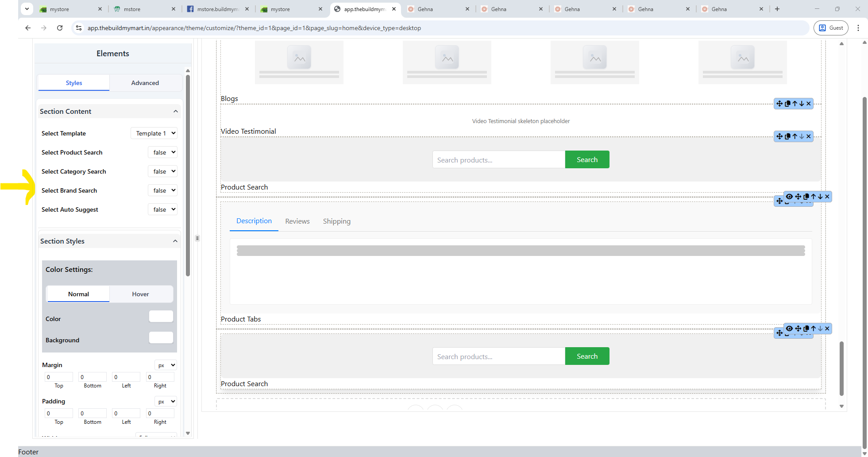This screenshot has height=457, width=868.
Task: Move bottom Product Search section up
Action: click(814, 329)
